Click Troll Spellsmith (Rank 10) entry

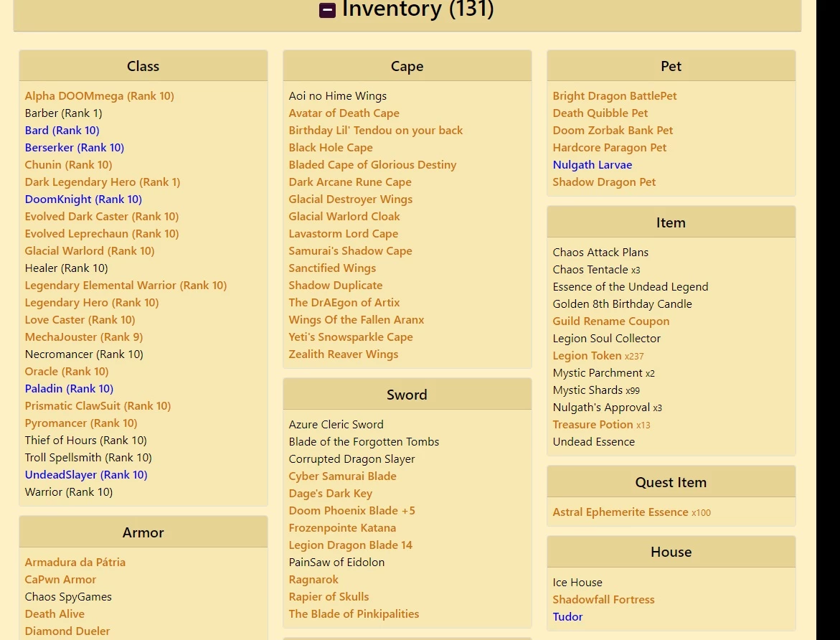(x=88, y=457)
